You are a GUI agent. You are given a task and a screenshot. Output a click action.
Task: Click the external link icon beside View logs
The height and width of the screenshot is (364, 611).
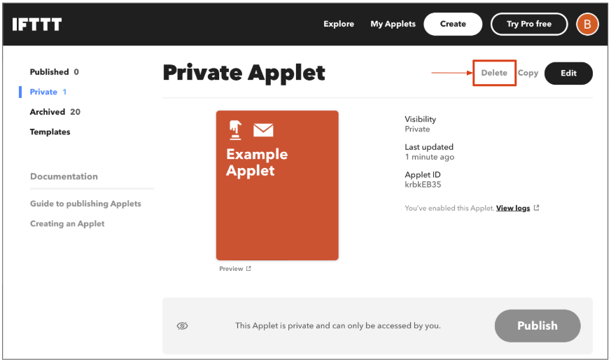click(x=537, y=208)
